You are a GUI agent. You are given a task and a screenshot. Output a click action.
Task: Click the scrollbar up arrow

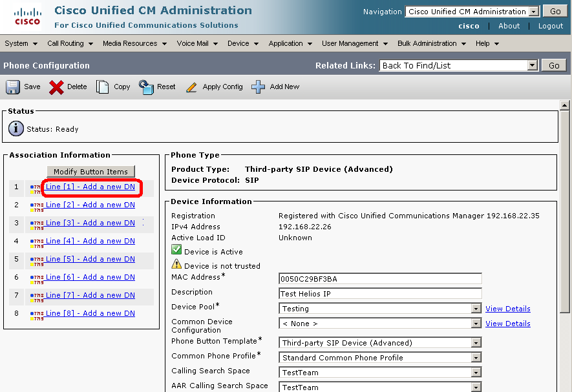(565, 105)
